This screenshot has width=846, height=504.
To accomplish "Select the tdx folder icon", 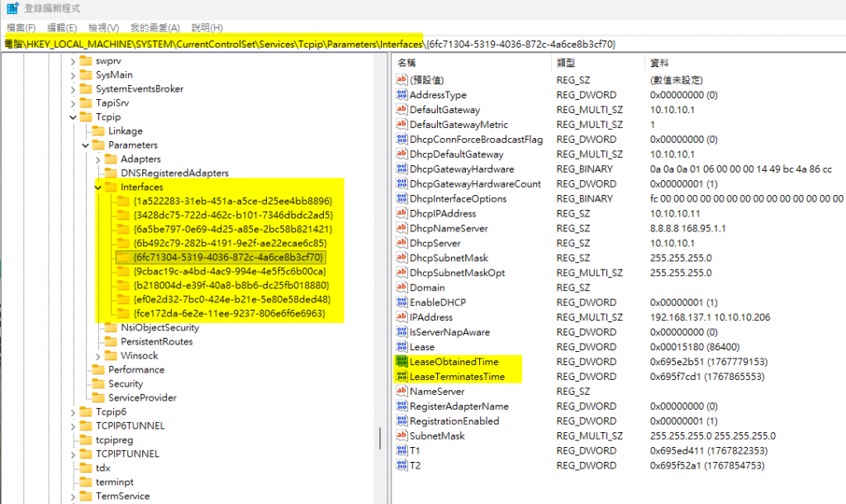I will (x=86, y=468).
